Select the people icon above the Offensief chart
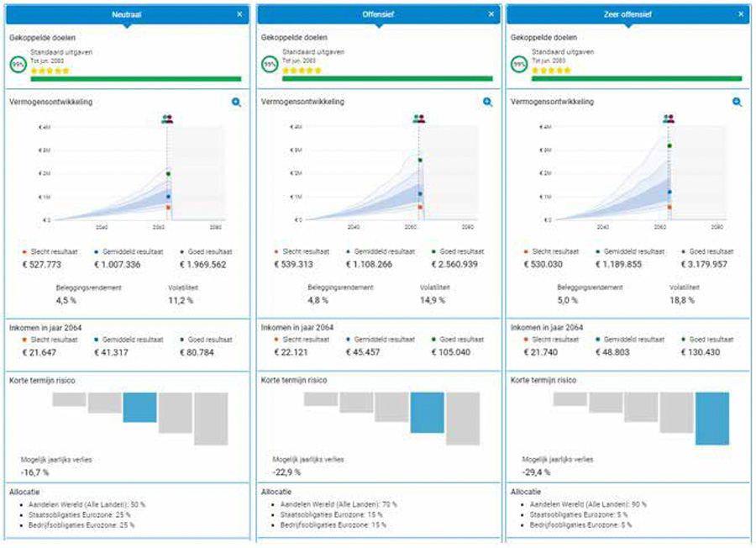The width and height of the screenshot is (756, 548). pos(418,119)
